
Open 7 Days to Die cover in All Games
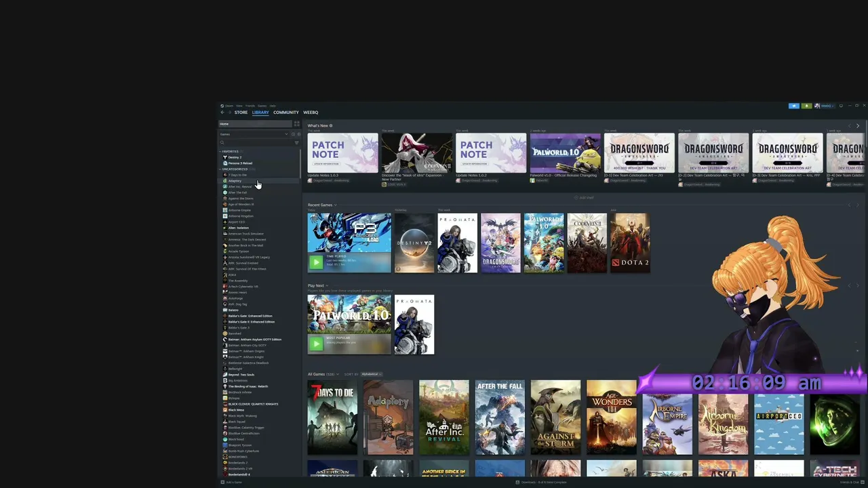point(332,418)
